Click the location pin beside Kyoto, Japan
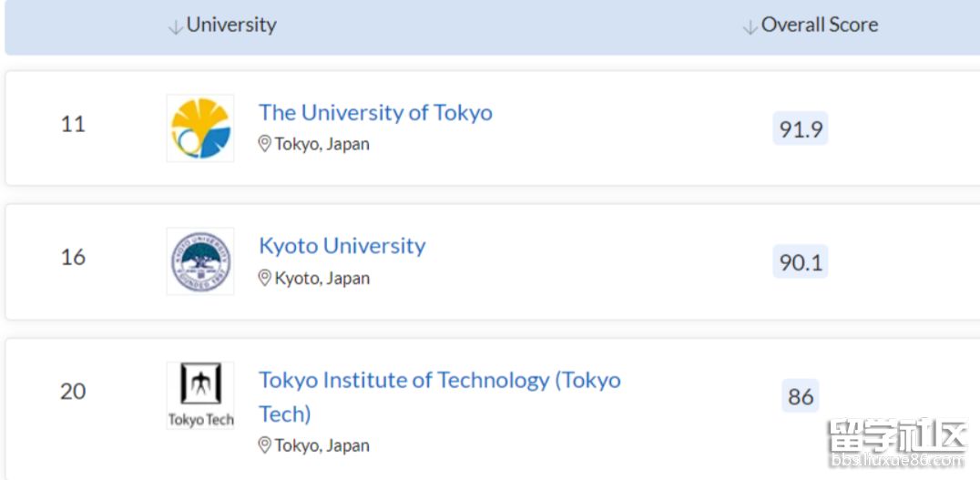Image resolution: width=980 pixels, height=480 pixels. coord(264,278)
